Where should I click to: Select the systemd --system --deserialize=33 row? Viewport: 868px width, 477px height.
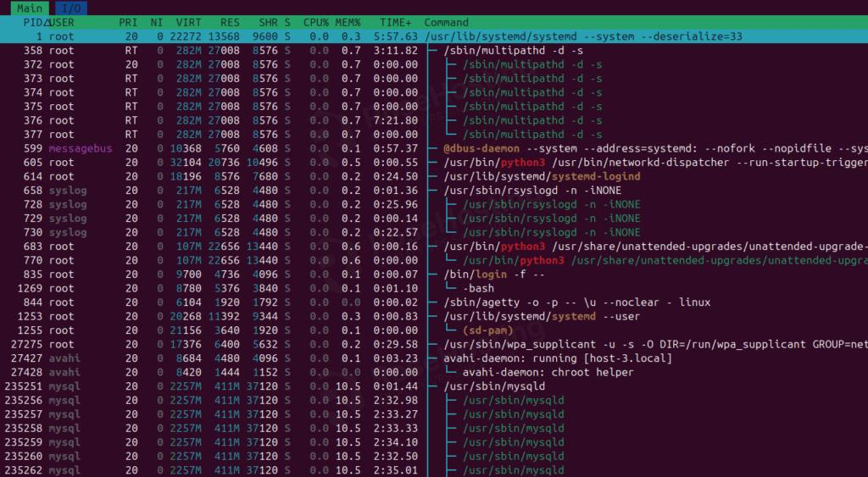point(434,36)
